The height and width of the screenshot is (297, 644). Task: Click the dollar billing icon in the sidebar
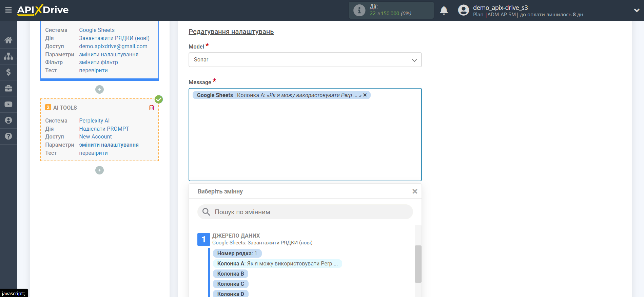click(x=8, y=72)
